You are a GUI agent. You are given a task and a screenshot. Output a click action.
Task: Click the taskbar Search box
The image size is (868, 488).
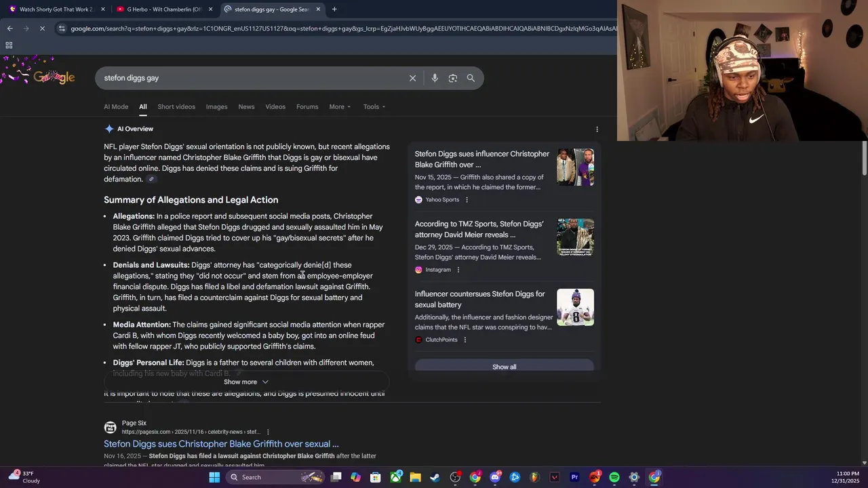(276, 477)
